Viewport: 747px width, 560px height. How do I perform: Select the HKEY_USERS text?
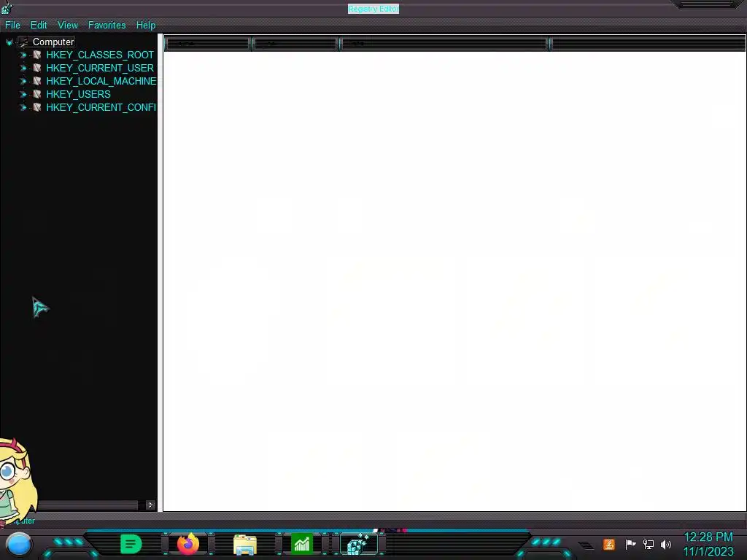coord(79,94)
